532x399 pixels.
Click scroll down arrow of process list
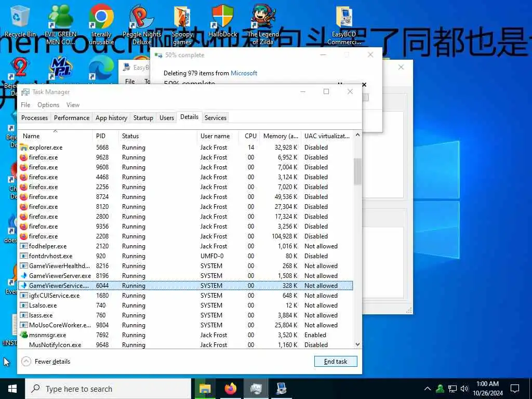(357, 344)
